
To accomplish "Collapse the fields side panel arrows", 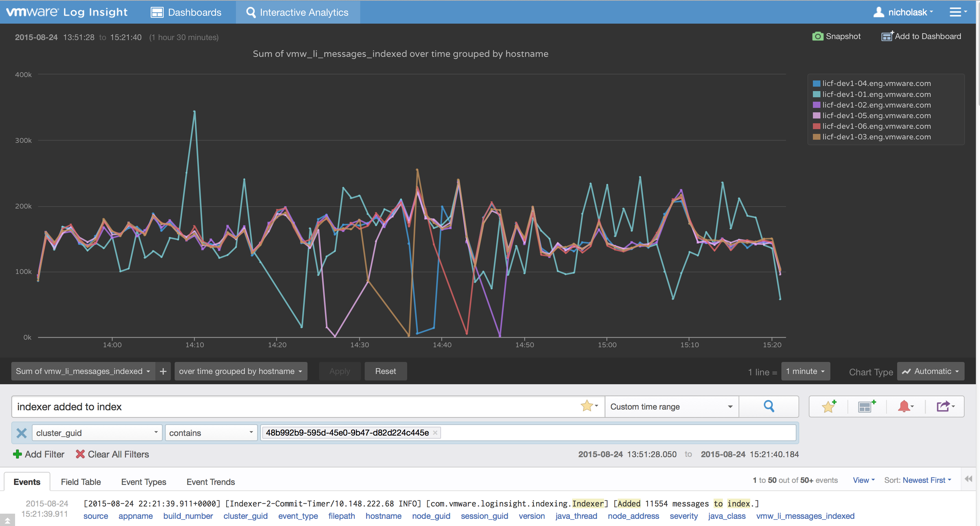I will (969, 479).
